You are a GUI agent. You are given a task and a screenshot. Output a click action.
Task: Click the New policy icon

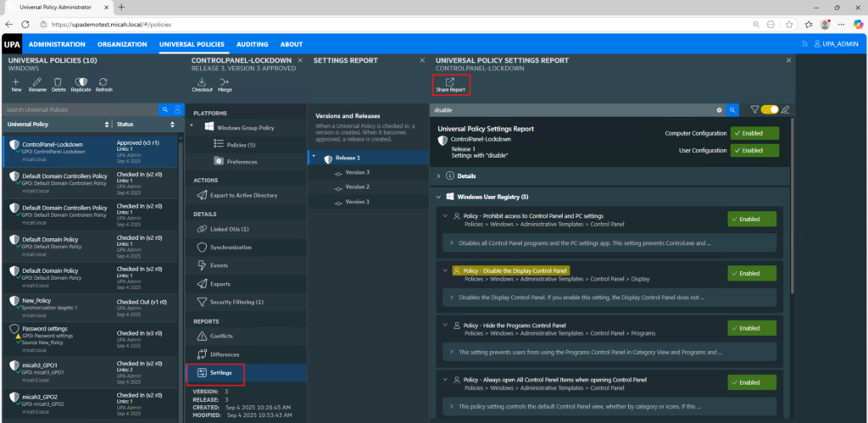(x=16, y=81)
